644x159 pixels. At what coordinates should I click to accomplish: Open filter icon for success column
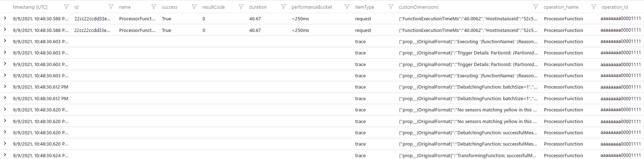(x=194, y=7)
